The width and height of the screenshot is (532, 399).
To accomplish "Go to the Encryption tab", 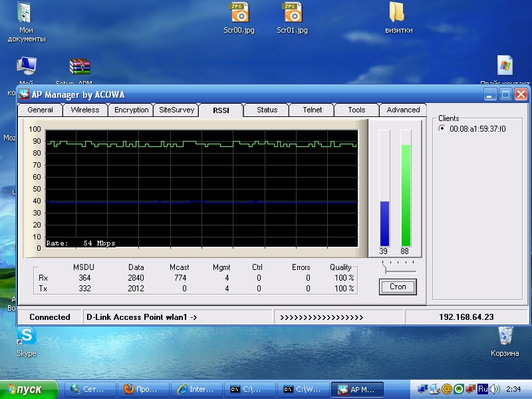I will (131, 110).
